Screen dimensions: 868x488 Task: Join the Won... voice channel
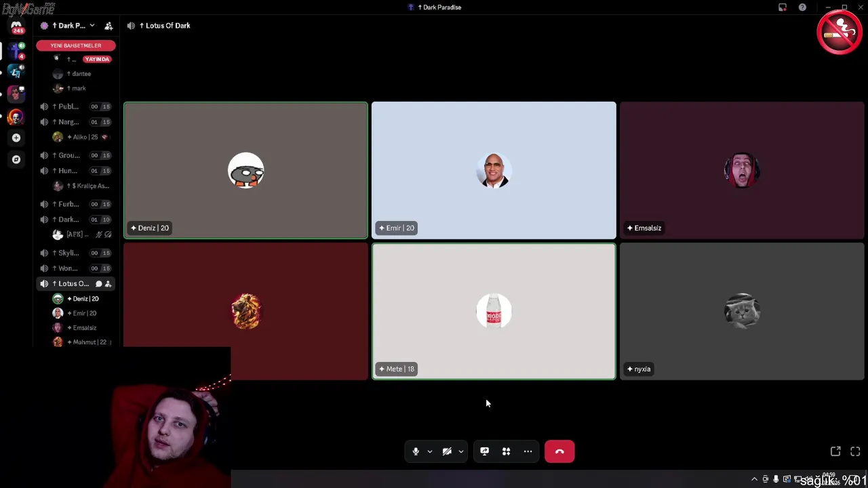point(75,268)
